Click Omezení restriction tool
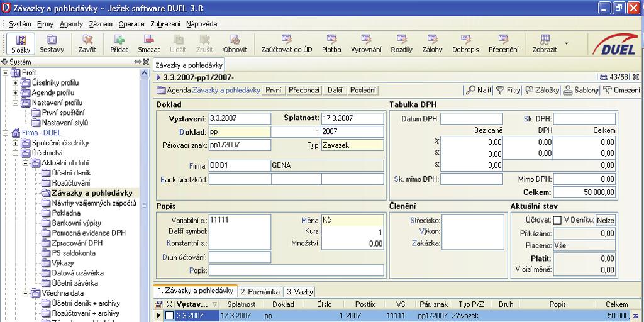The height and width of the screenshot is (322, 644). tap(621, 91)
